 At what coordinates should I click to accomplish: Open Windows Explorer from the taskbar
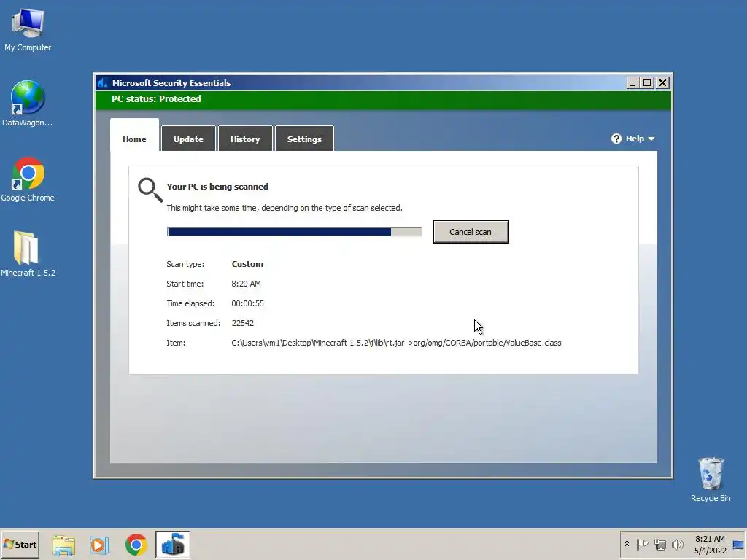(x=63, y=545)
